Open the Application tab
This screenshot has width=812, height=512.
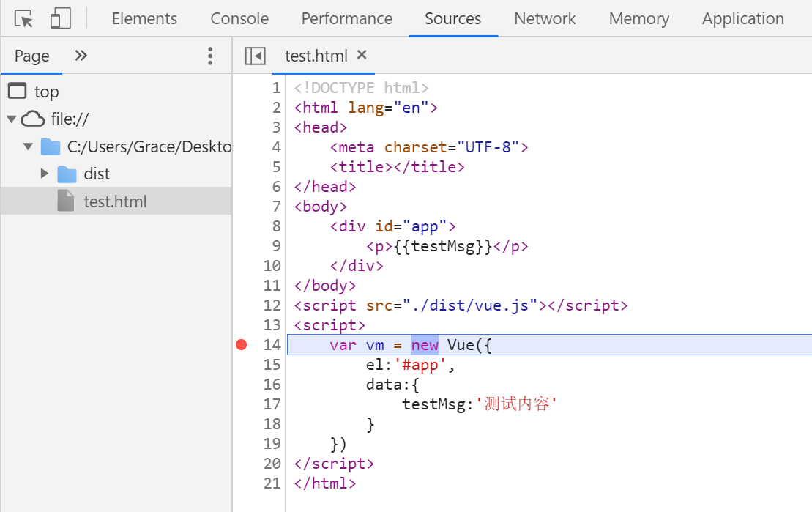743,18
